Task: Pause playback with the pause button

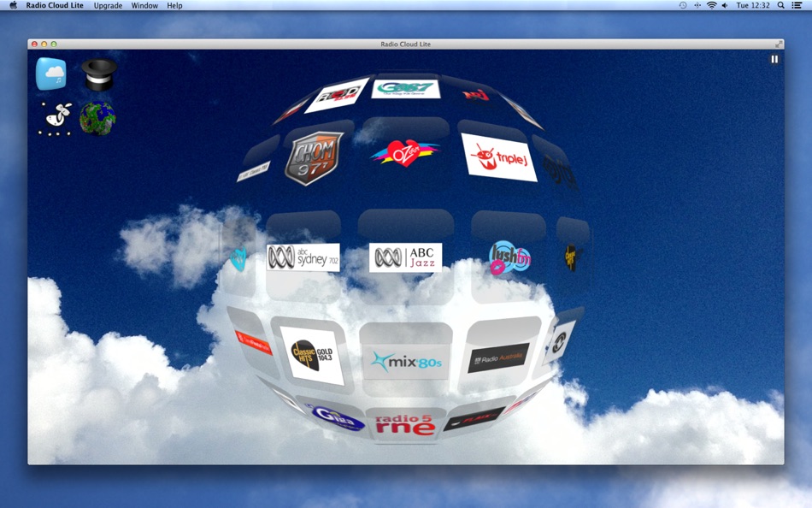Action: pos(774,59)
